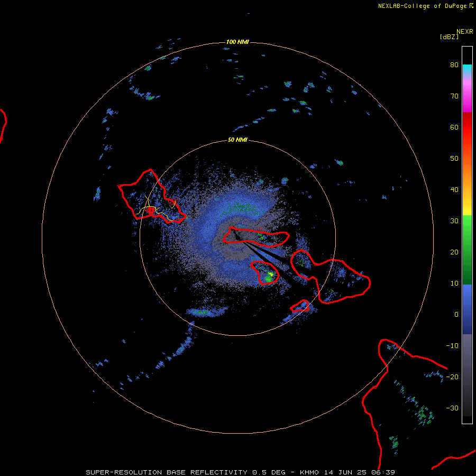Image resolution: width=476 pixels, height=476 pixels.
Task: Click the NEXR label above the color scale
Action: [464, 32]
